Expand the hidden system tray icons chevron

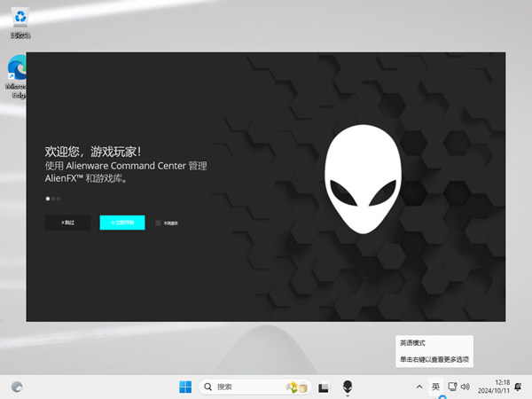coord(419,387)
